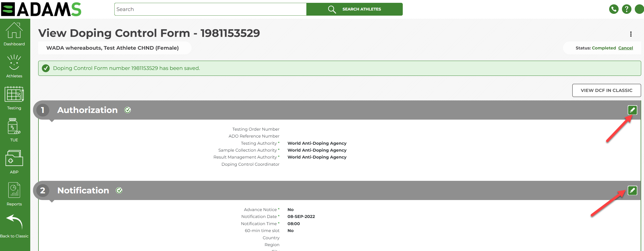Edit the Authorization section via pencil icon
This screenshot has height=251, width=644.
[632, 110]
